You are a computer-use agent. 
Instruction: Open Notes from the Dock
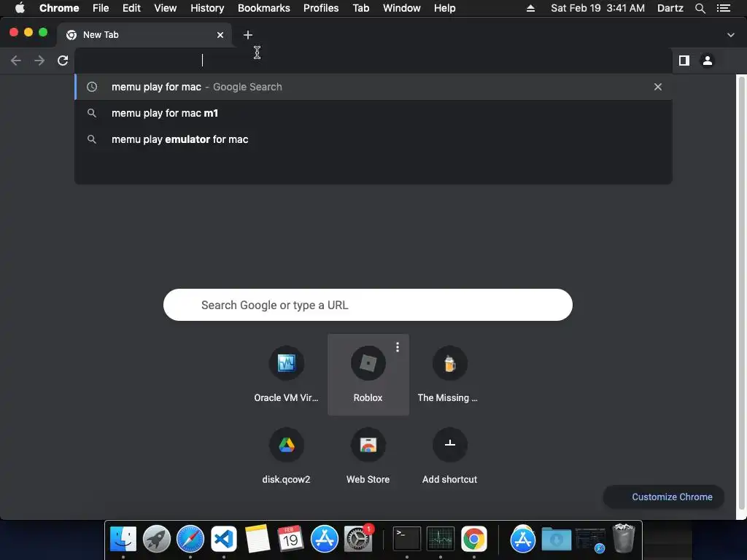(x=258, y=539)
